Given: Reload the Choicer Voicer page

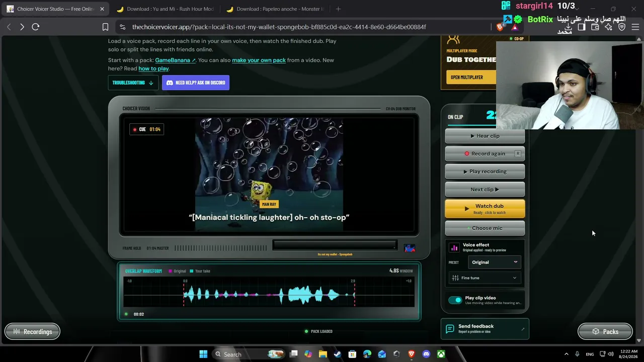Looking at the screenshot, I should coord(36,27).
